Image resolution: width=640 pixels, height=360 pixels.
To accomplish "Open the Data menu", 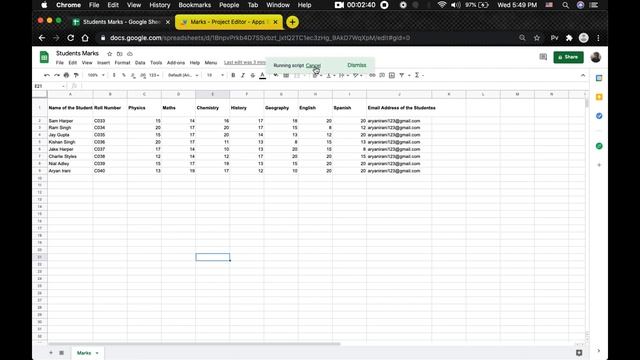I will (x=140, y=63).
